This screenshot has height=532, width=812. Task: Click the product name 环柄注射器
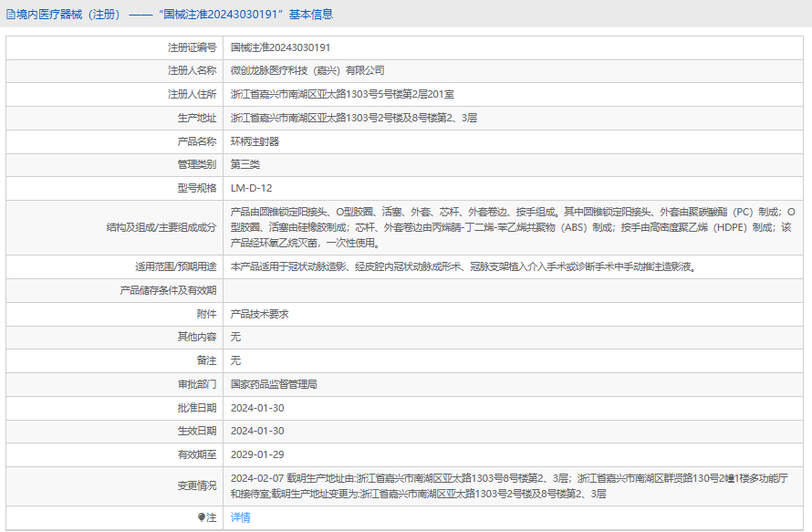click(255, 141)
